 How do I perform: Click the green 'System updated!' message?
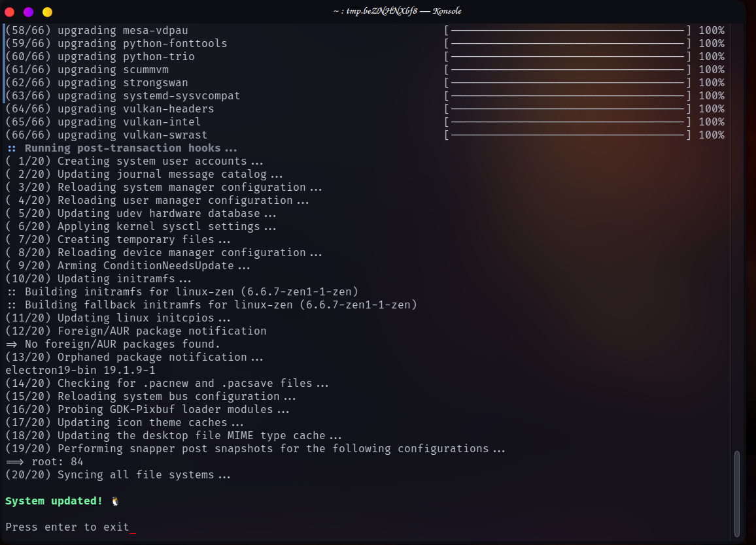[54, 501]
